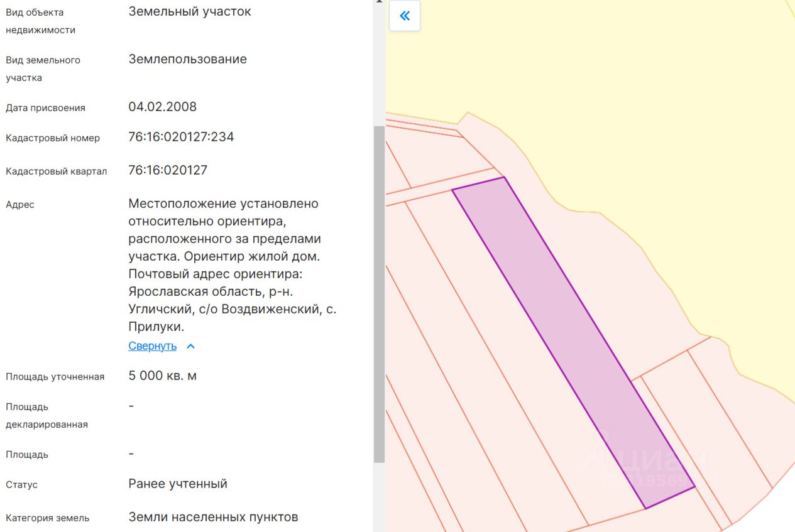The height and width of the screenshot is (532, 795).
Task: Click the "Категория земель" label
Action: click(48, 518)
